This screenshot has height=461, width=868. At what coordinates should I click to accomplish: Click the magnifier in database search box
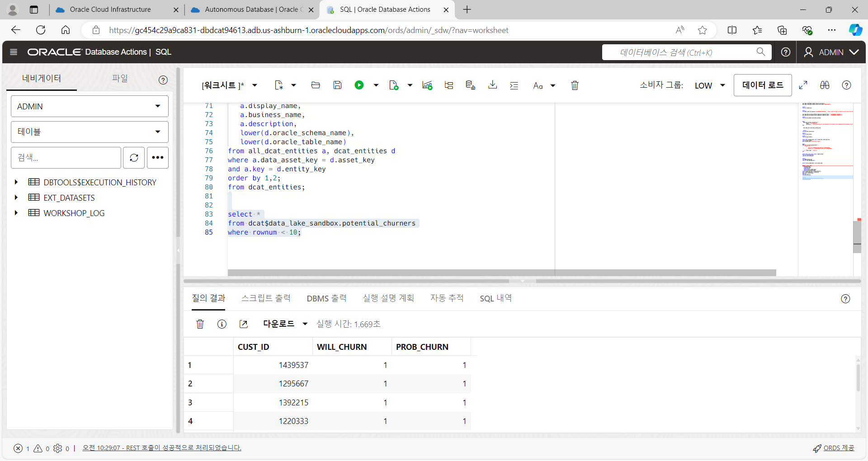click(761, 52)
